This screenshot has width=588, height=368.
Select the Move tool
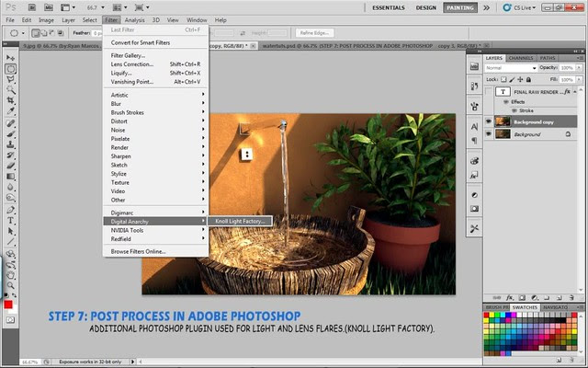[x=10, y=58]
